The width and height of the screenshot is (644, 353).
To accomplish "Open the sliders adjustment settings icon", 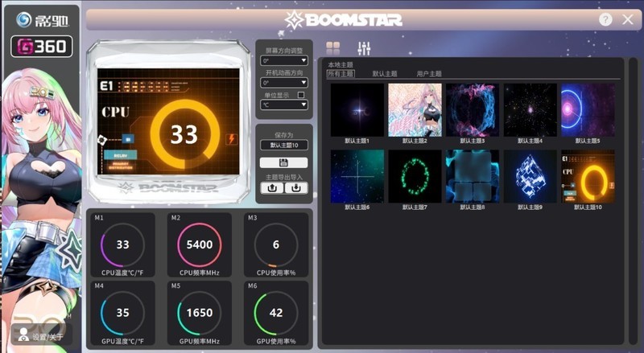I will coord(364,49).
